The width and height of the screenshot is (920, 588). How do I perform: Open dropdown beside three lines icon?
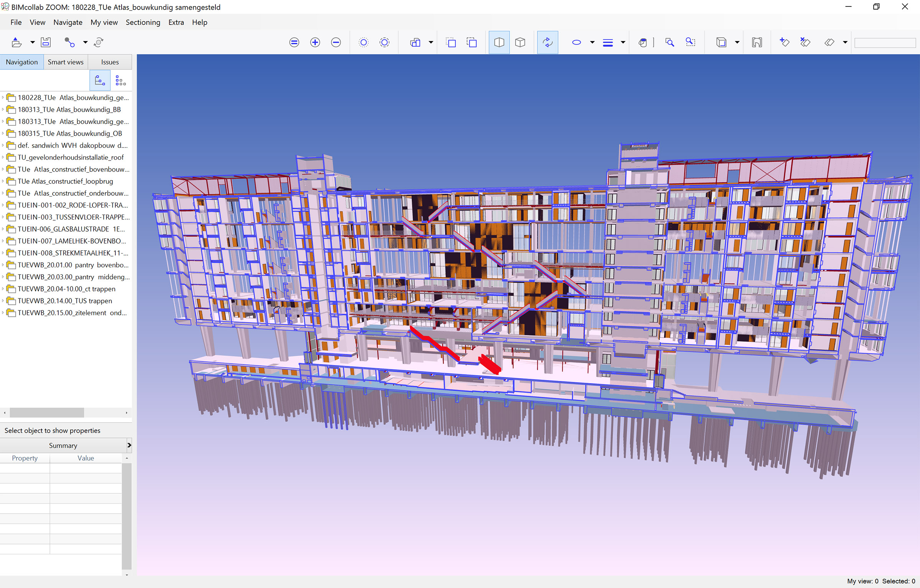click(623, 43)
